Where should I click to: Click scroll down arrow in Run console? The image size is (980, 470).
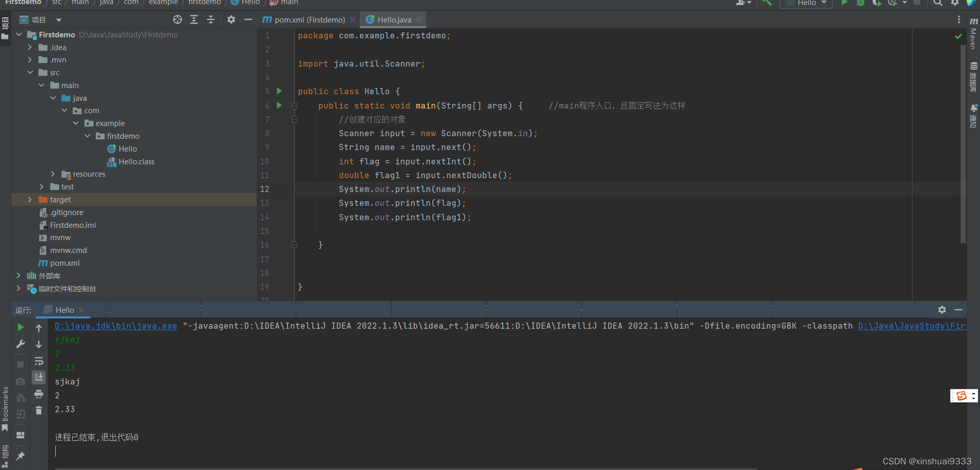point(39,345)
